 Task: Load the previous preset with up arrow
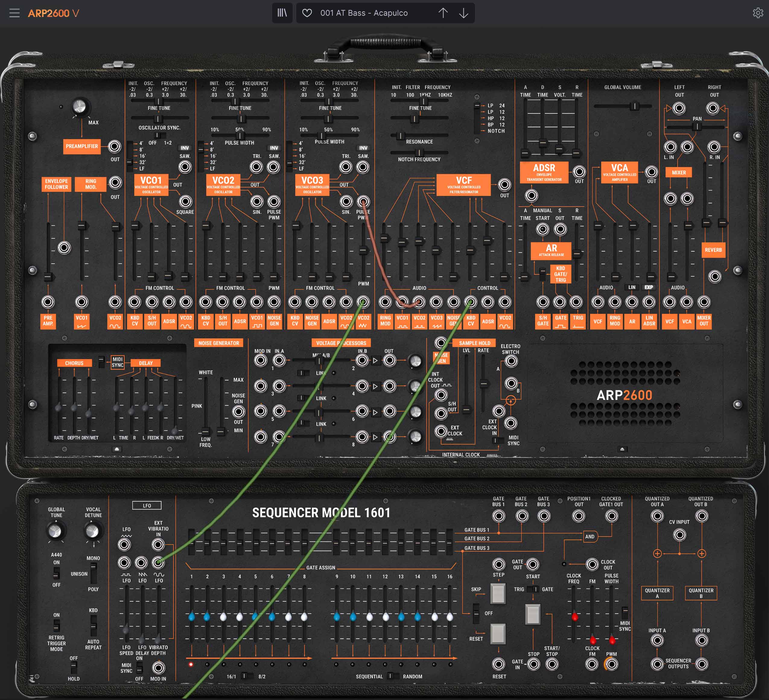click(x=443, y=13)
